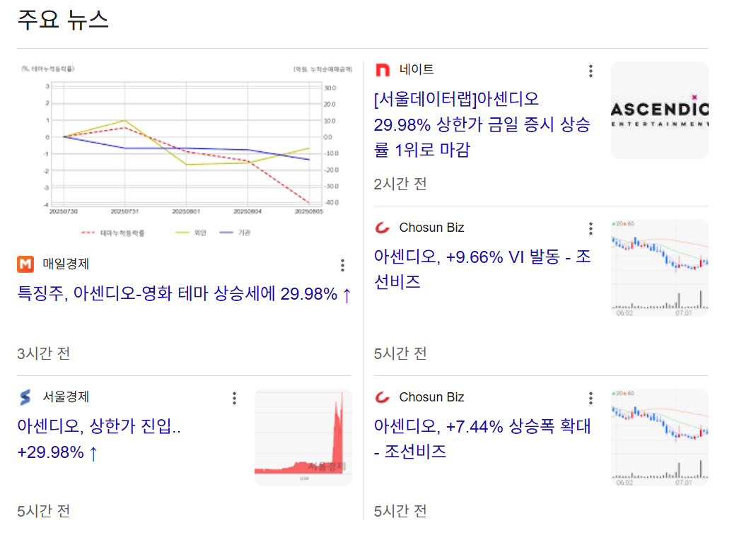Open headline 아센디오, 상한가 진입.. +29.98%
Image resolution: width=756 pixels, height=535 pixels.
(99, 439)
